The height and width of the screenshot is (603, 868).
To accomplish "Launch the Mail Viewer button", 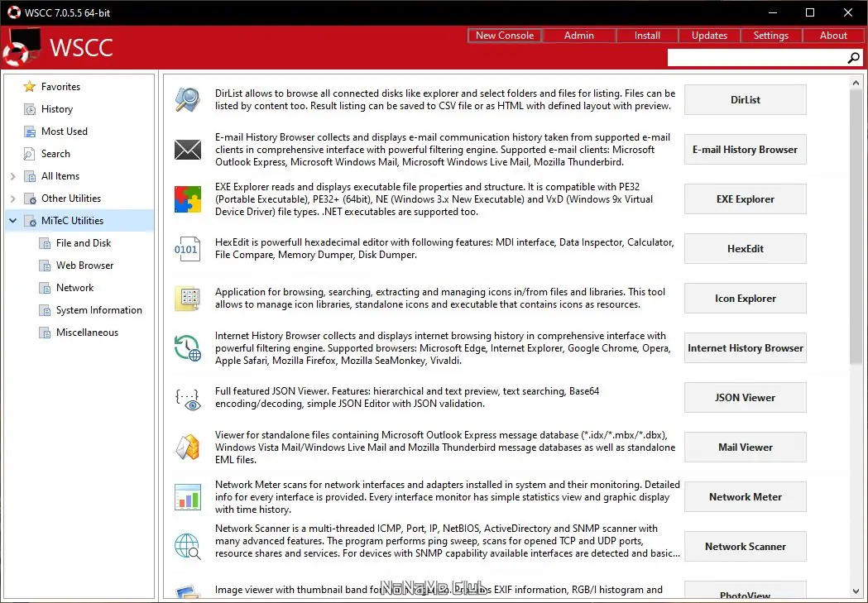I will click(x=745, y=447).
